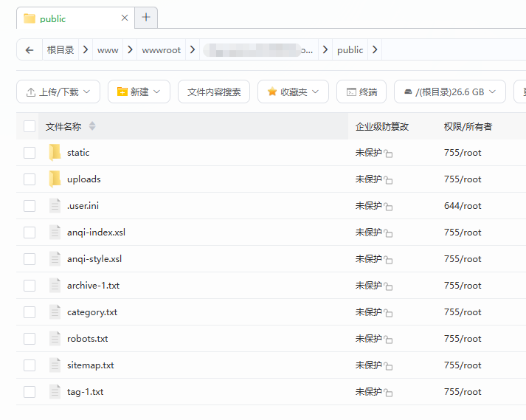
Task: Click the robots.txt file icon
Action: coord(55,339)
